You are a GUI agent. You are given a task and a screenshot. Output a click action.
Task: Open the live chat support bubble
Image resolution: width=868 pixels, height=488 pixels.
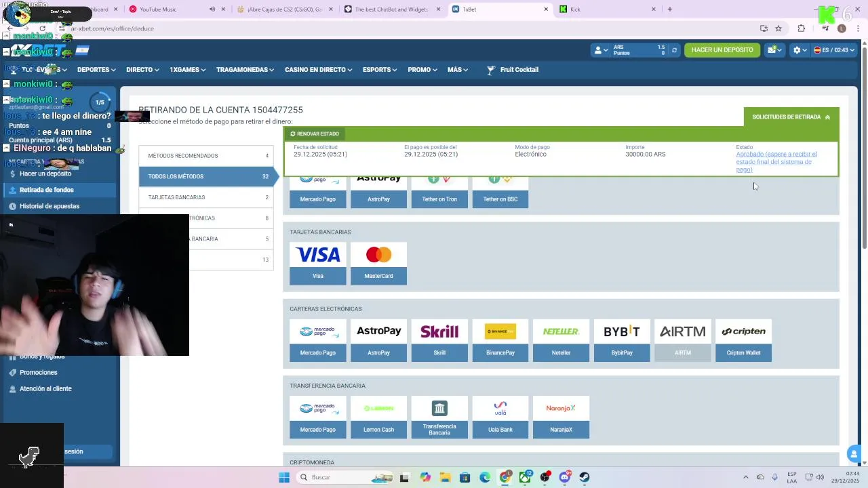point(854,454)
